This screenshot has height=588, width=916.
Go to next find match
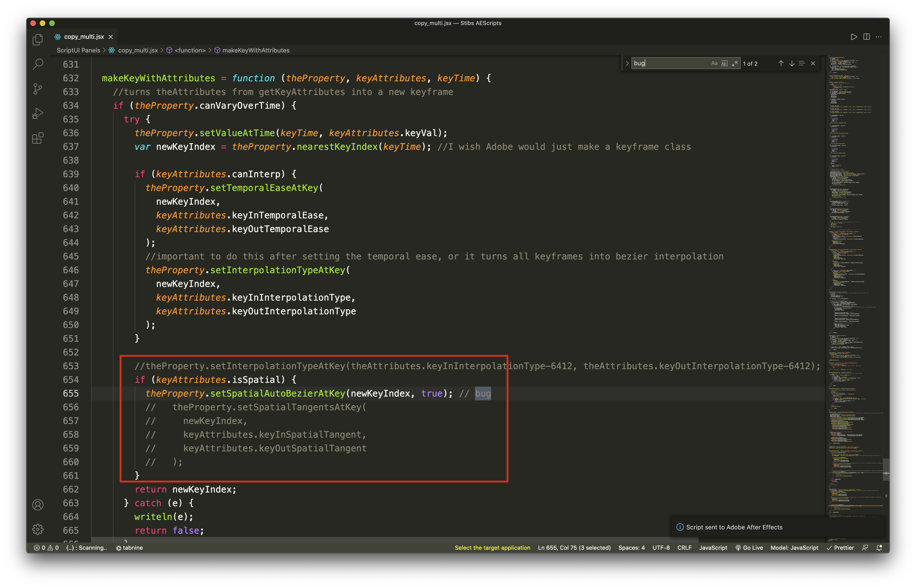[x=791, y=63]
